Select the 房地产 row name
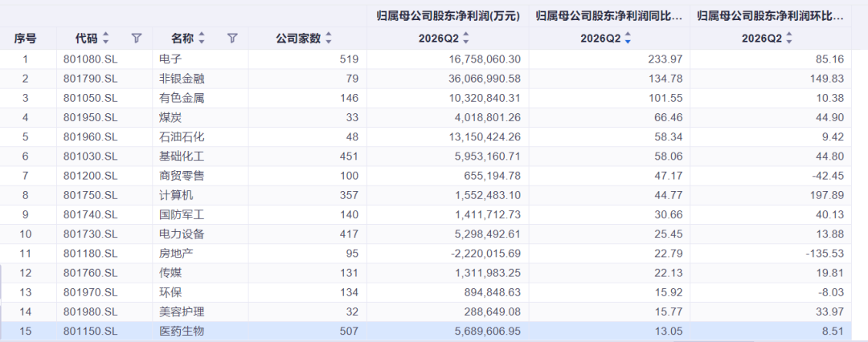868x342 pixels. (x=176, y=254)
